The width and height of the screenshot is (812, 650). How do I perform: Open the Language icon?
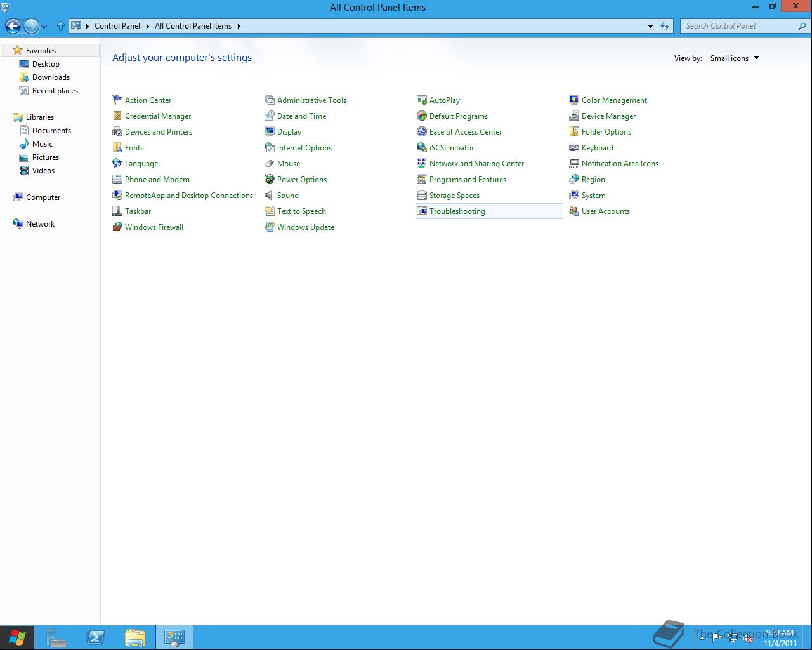point(117,163)
